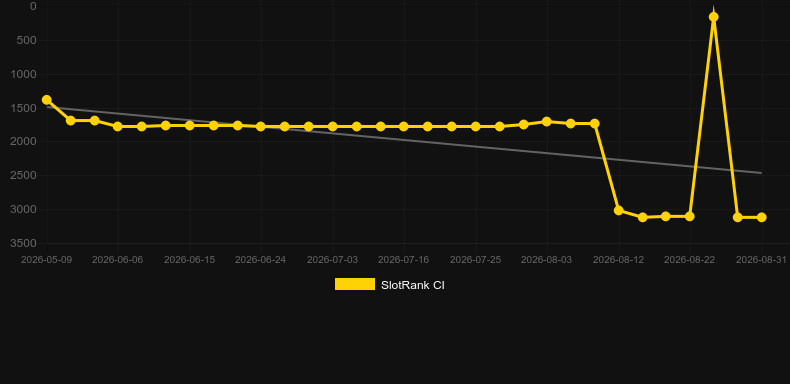Click the 2026-07-25 date label
The width and height of the screenshot is (790, 384).
pos(476,260)
